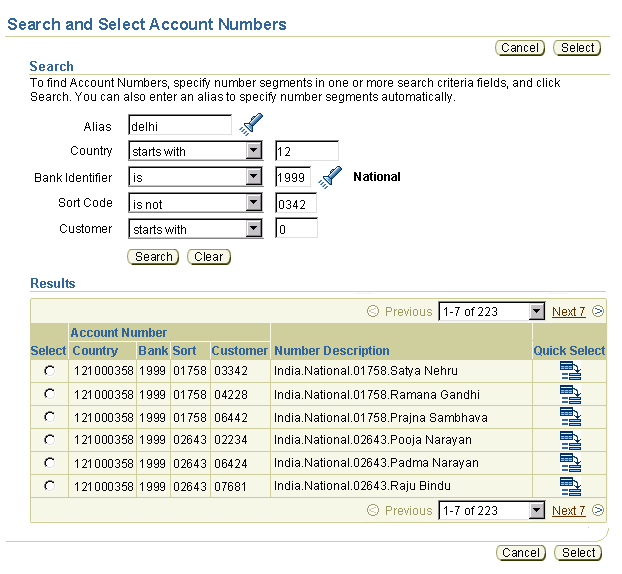Quick Select icon for Raju Bindu row

(570, 486)
